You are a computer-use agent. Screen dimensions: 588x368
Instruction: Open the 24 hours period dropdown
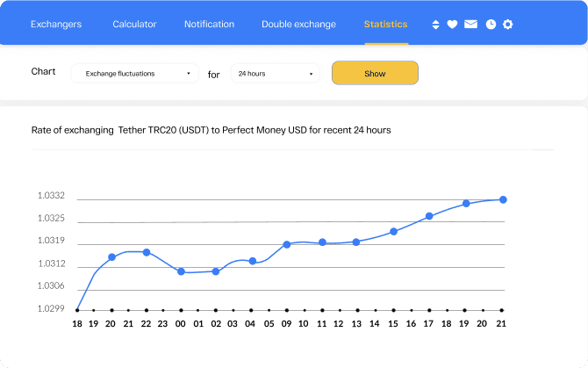(274, 74)
